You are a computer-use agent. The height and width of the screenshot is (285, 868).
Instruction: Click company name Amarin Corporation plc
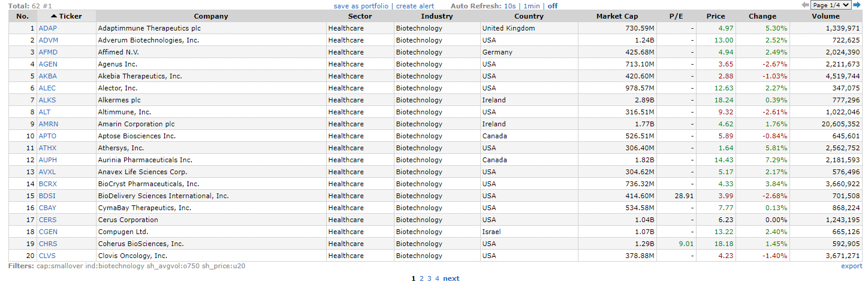(136, 124)
